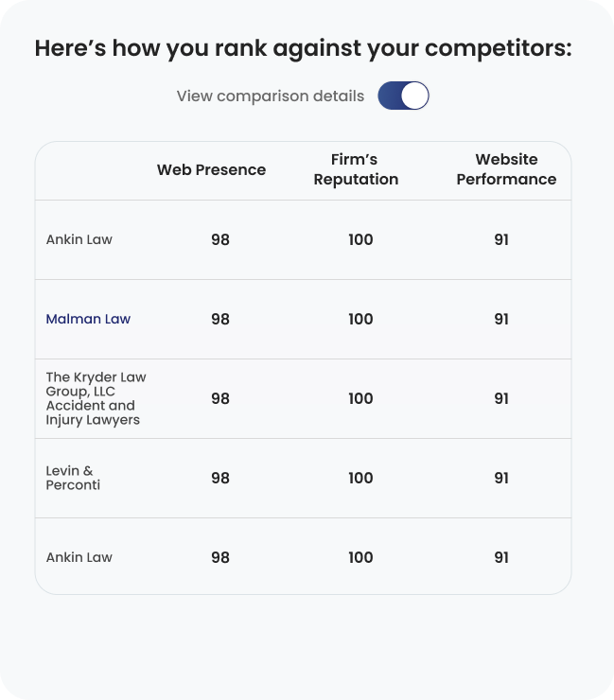The height and width of the screenshot is (700, 614).
Task: Click Ankin Law in the bottom table row
Action: coord(79,557)
